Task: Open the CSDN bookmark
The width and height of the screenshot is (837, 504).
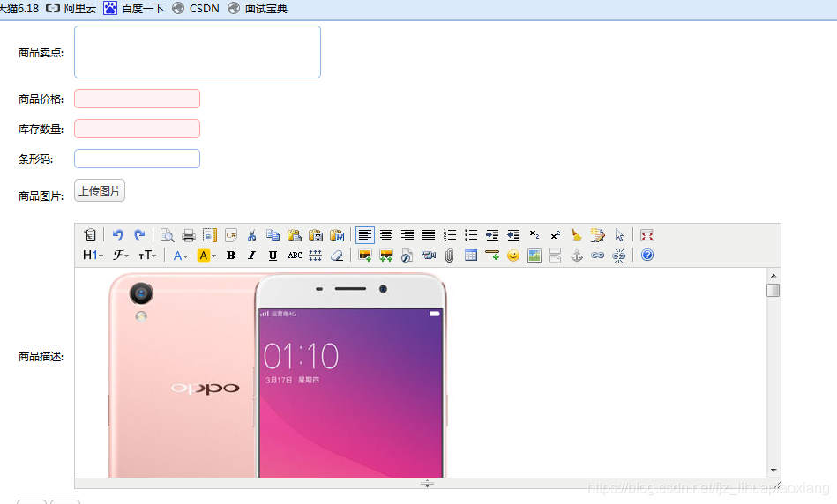Action: pos(196,9)
